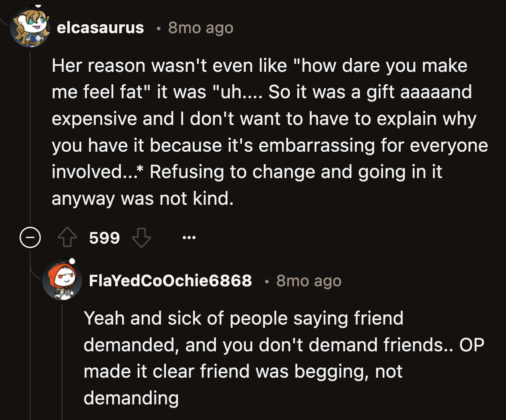Open FlaYedCoOchie6868's user profile
The height and width of the screenshot is (420, 506).
(x=171, y=281)
